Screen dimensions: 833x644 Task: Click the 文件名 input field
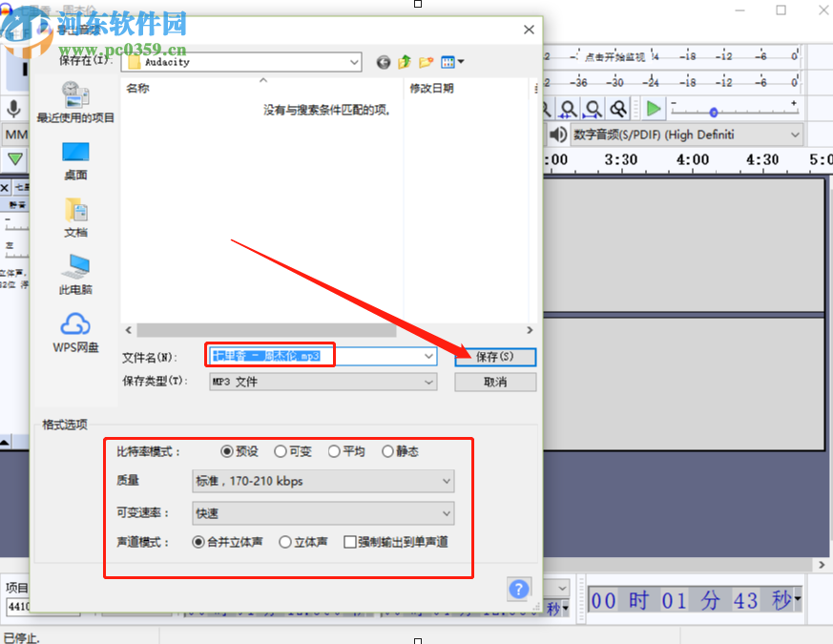(323, 356)
